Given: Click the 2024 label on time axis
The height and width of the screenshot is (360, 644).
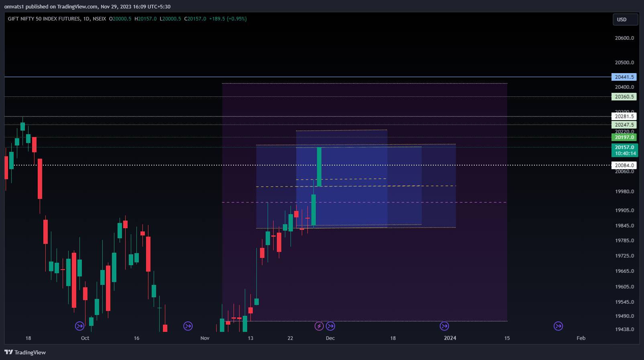Looking at the screenshot, I should (x=450, y=338).
